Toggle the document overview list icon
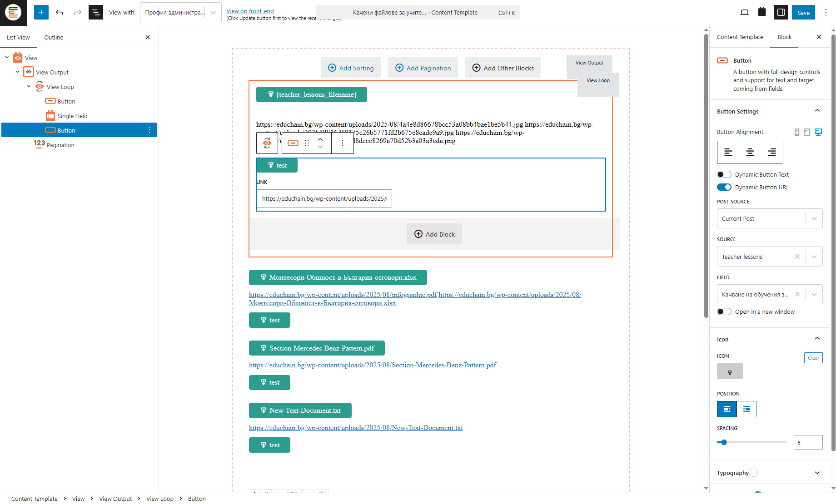Viewport: 836px width, 504px height. (x=95, y=12)
